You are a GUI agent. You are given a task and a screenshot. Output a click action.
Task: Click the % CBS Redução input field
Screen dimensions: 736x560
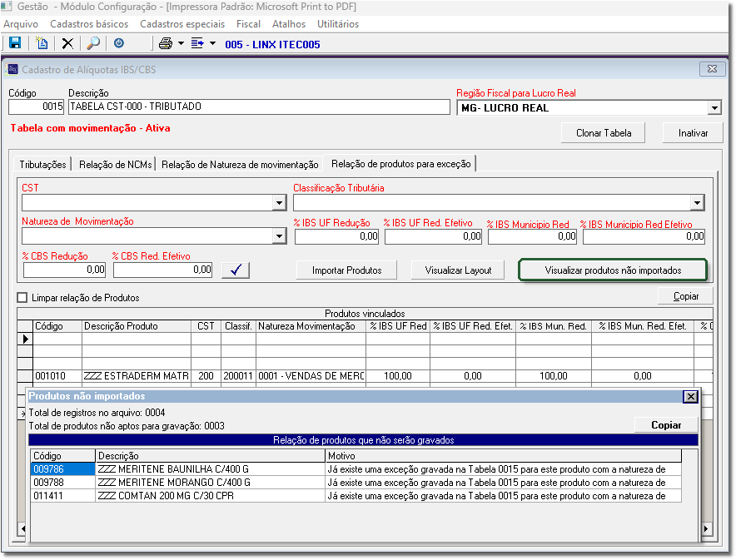coord(65,270)
